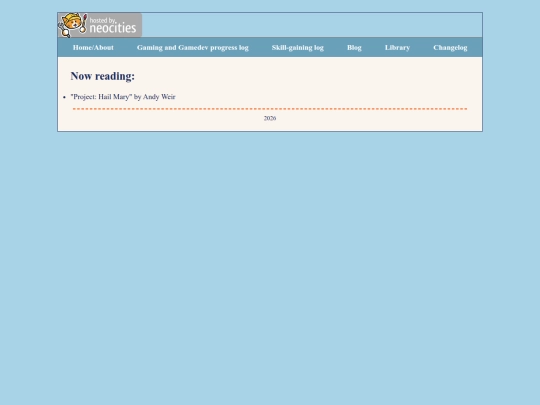The width and height of the screenshot is (540, 405).
Task: Go to Gaming and Gamedev progress log
Action: coord(193,48)
